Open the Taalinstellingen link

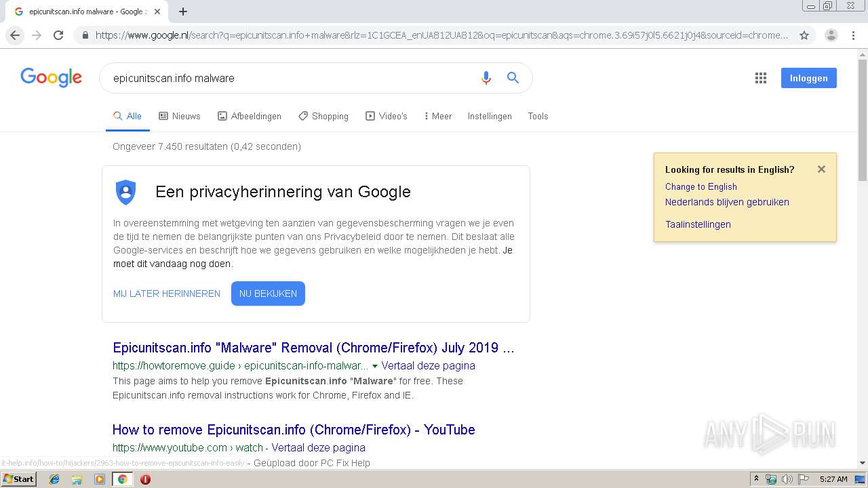click(x=698, y=224)
